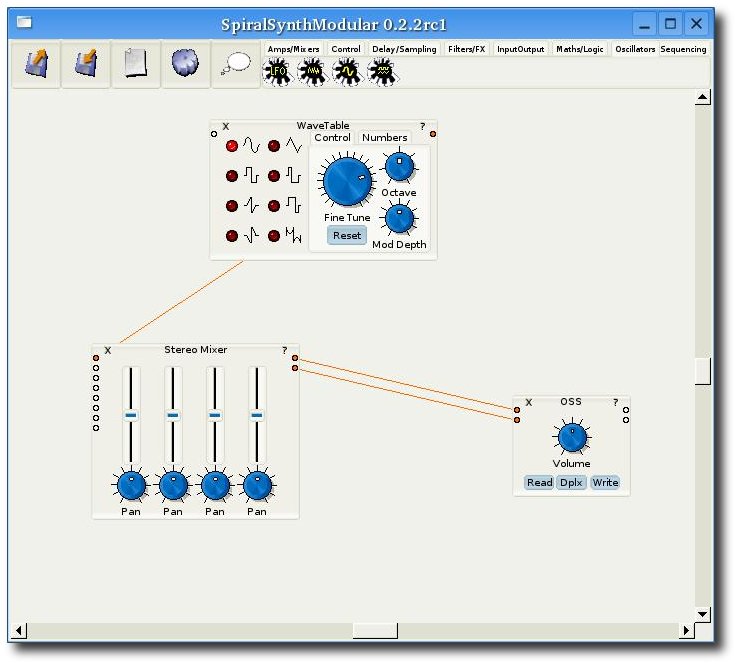Click the OSS upper left orange input port
The width and height of the screenshot is (738, 666).
pos(517,410)
